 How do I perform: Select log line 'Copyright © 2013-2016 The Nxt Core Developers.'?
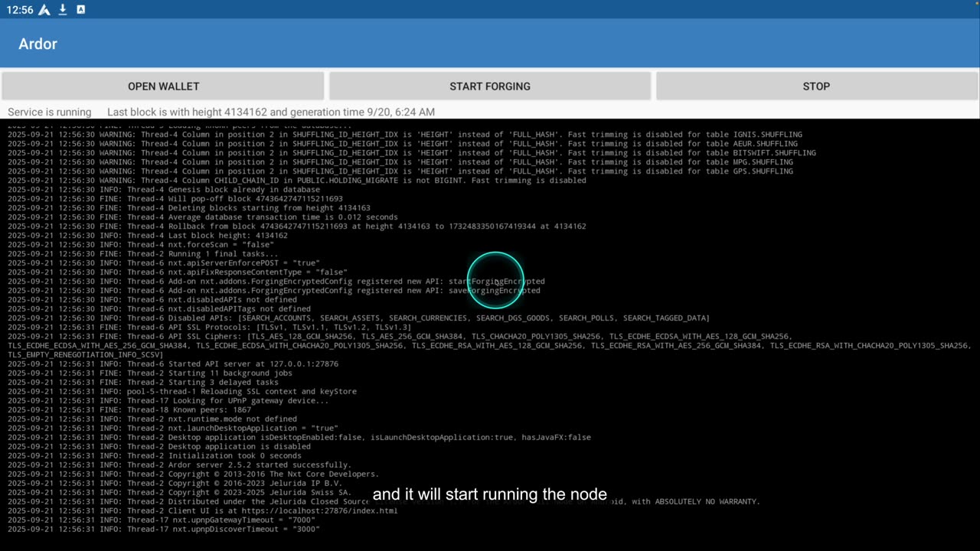[194, 474]
